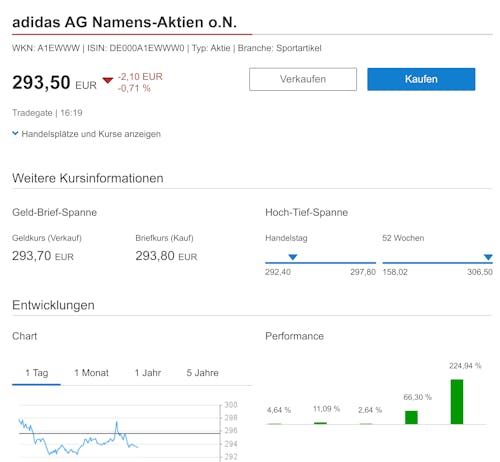Switch chart to 1 Jahr

148,373
